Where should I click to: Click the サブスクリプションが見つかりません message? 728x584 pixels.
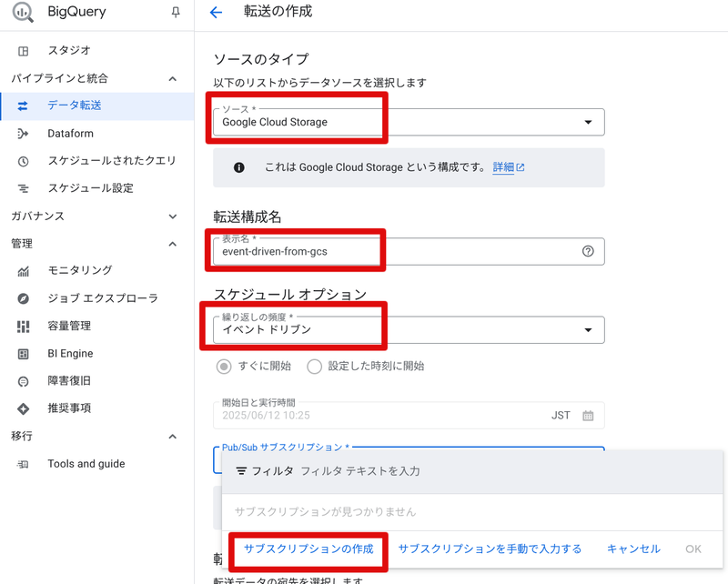click(x=325, y=512)
